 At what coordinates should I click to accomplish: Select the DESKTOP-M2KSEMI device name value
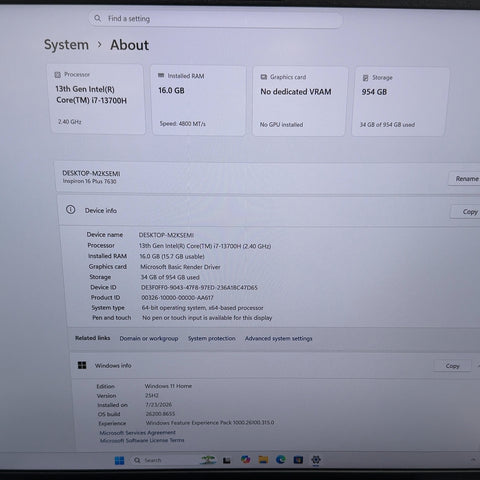pos(166,235)
